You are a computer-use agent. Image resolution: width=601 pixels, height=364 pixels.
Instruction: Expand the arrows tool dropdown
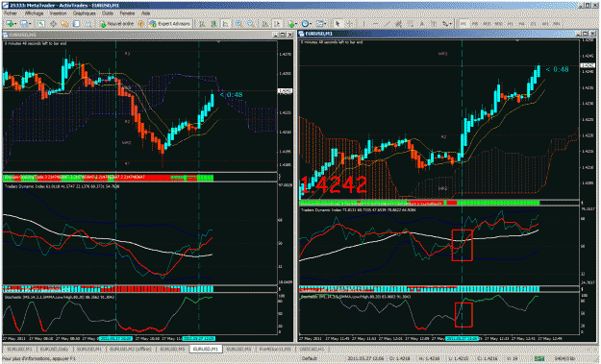click(451, 24)
